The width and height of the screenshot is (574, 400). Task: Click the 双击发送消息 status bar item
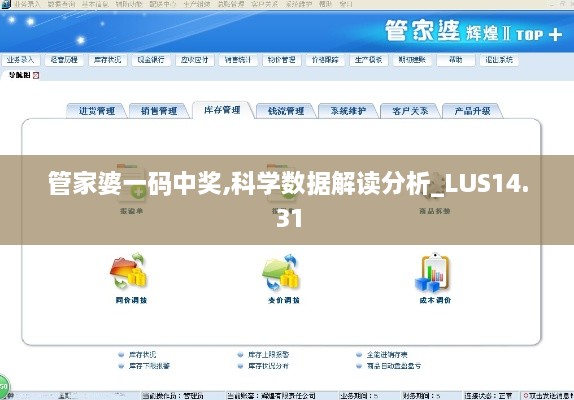pos(548,396)
